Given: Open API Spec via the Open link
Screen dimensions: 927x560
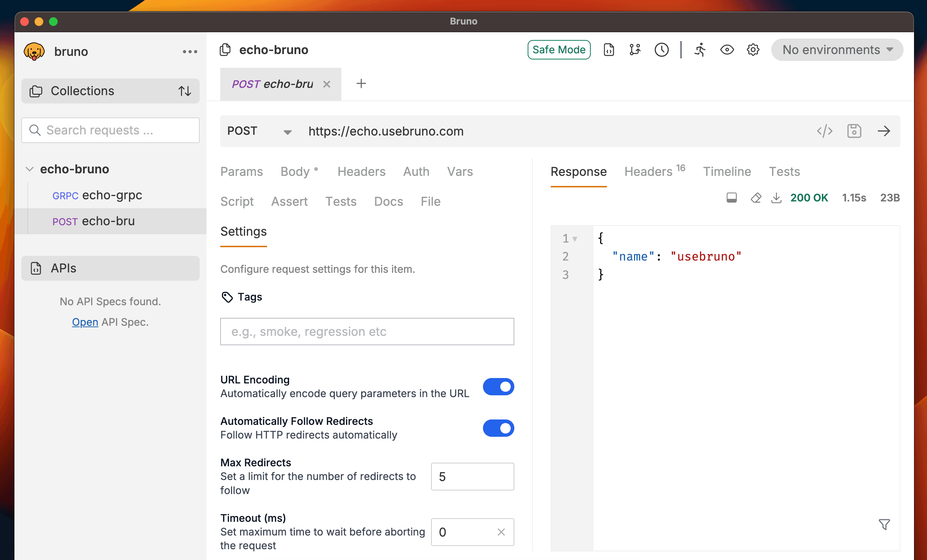Looking at the screenshot, I should [x=85, y=322].
